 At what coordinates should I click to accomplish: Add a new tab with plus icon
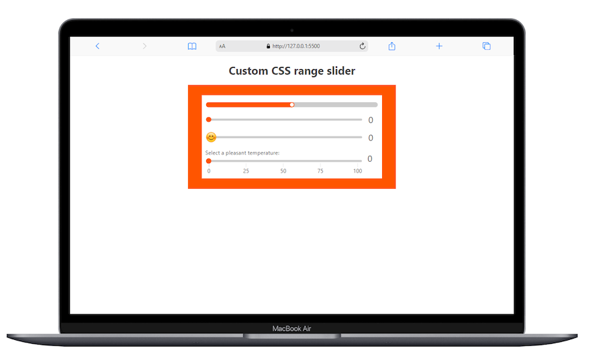click(439, 46)
